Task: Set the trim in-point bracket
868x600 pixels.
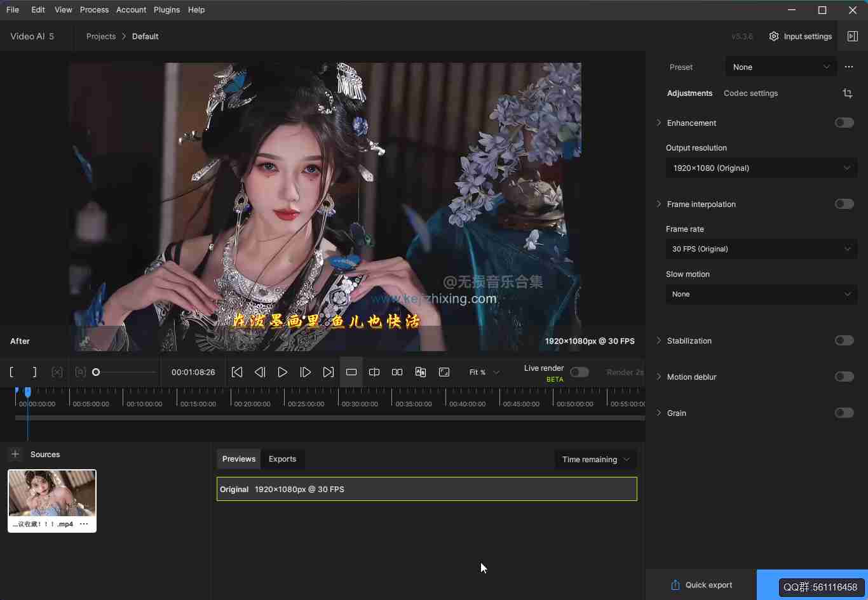Action: pos(12,372)
